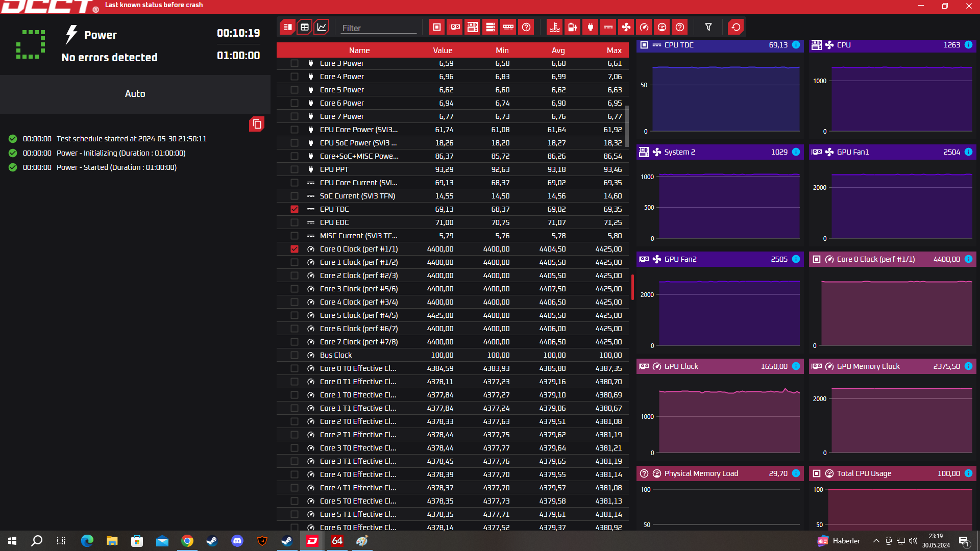Click the sensor list scrollbar thumb

pos(627,126)
